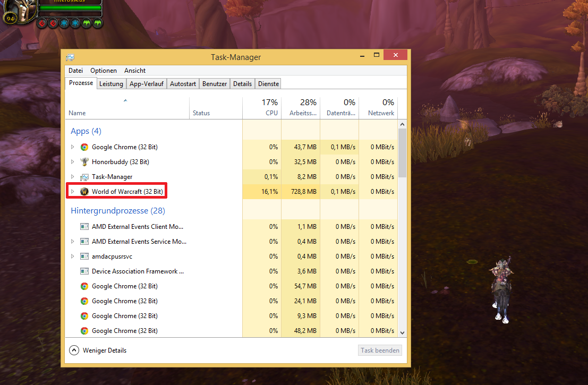The image size is (588, 385).
Task: Click the Device Association Framework icon
Action: click(x=84, y=271)
